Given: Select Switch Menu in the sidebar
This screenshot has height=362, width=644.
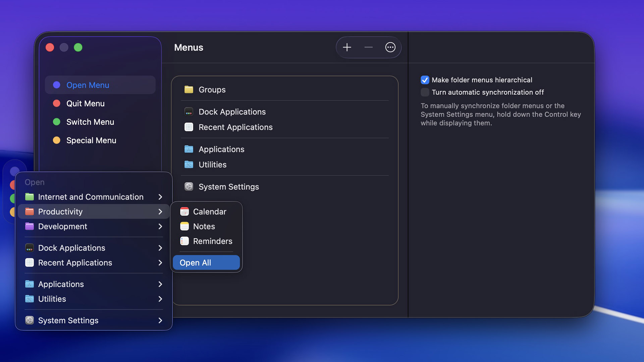Looking at the screenshot, I should click(x=100, y=122).
